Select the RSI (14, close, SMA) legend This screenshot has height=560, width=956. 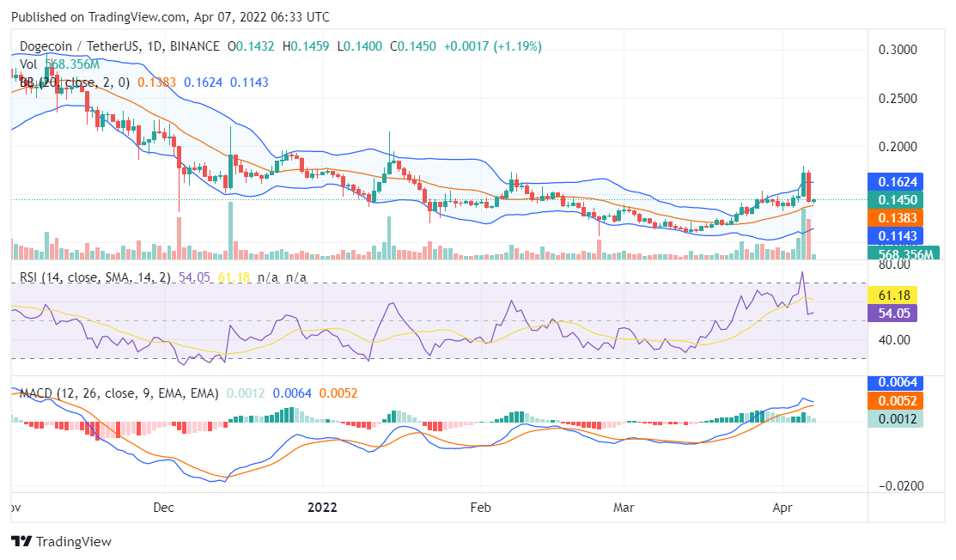tap(94, 278)
